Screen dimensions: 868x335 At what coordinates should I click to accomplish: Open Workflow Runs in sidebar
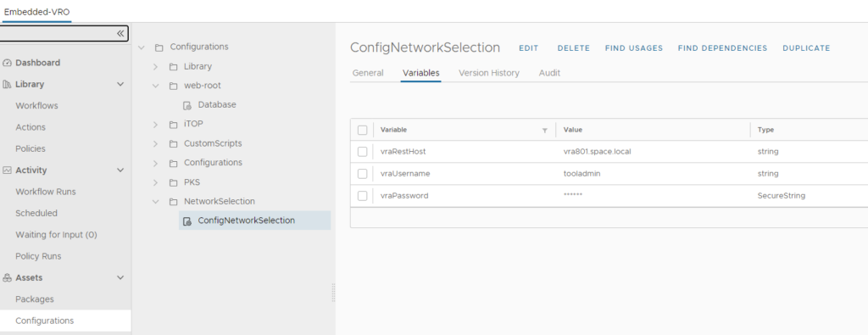46,192
